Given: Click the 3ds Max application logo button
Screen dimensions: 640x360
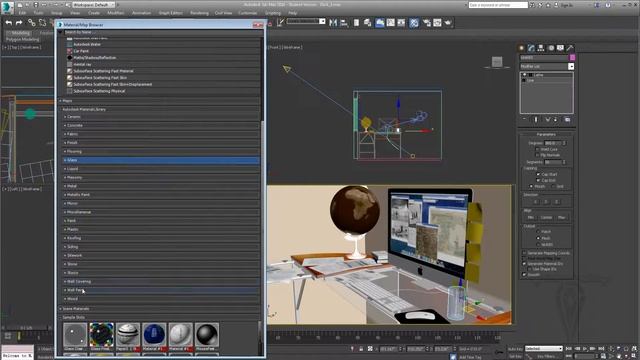Looking at the screenshot, I should pos(7,7).
